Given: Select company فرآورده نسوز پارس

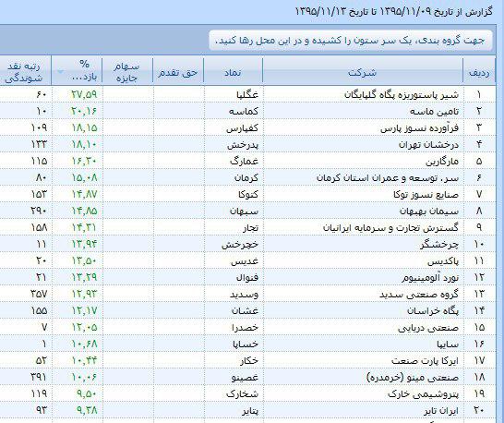Looking at the screenshot, I should pyautogui.click(x=420, y=127).
